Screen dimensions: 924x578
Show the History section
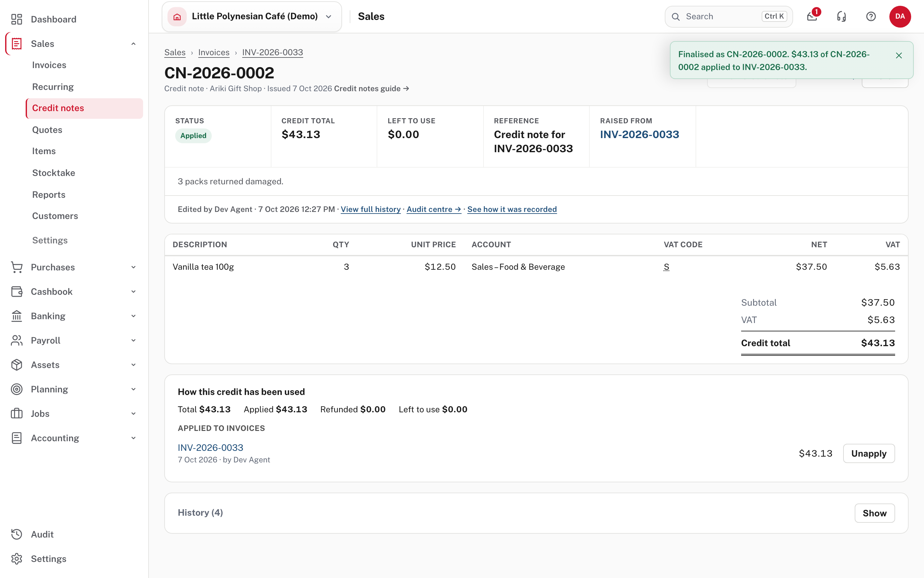[x=874, y=513]
